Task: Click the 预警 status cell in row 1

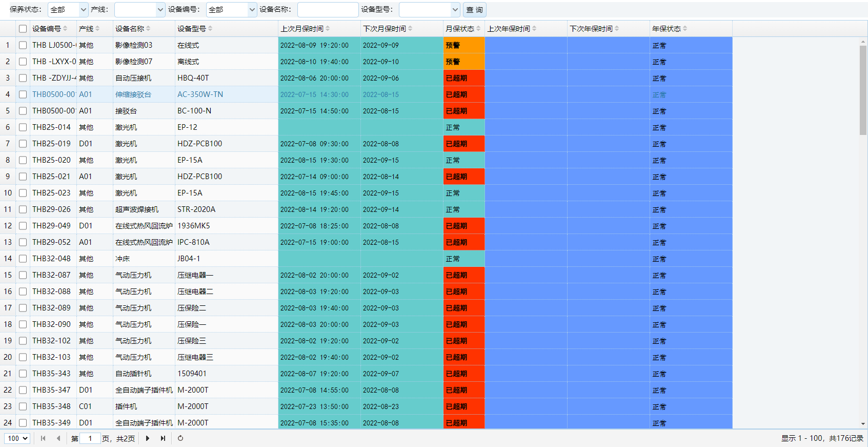Action: [x=464, y=45]
